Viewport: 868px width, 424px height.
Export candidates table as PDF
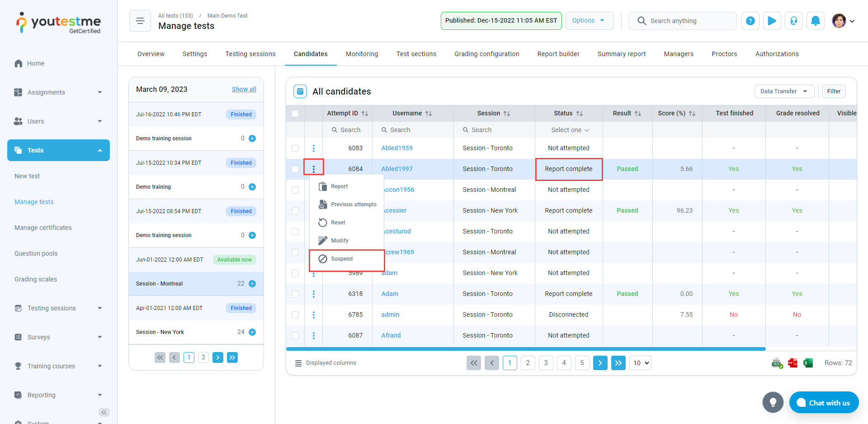tap(793, 363)
